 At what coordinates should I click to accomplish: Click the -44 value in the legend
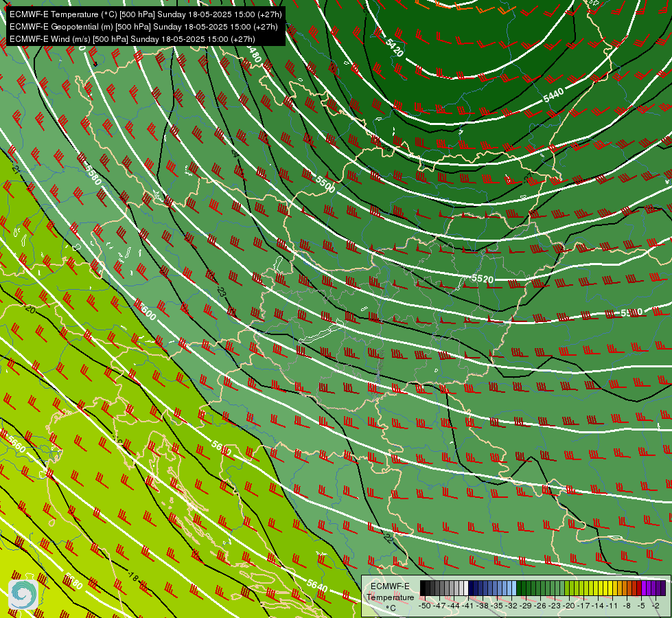tap(454, 606)
